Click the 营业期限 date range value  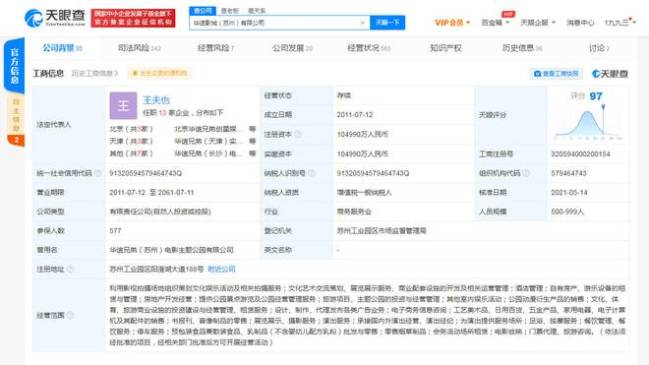(x=151, y=192)
